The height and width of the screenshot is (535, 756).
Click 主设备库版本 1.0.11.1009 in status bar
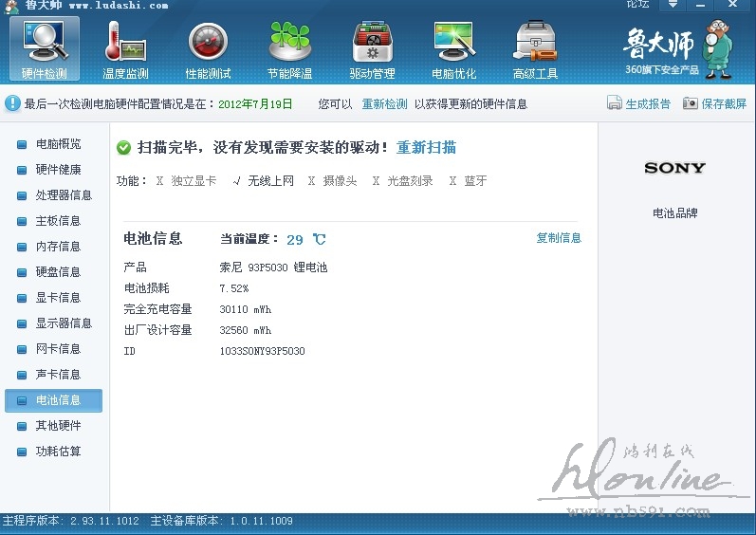[x=221, y=521]
